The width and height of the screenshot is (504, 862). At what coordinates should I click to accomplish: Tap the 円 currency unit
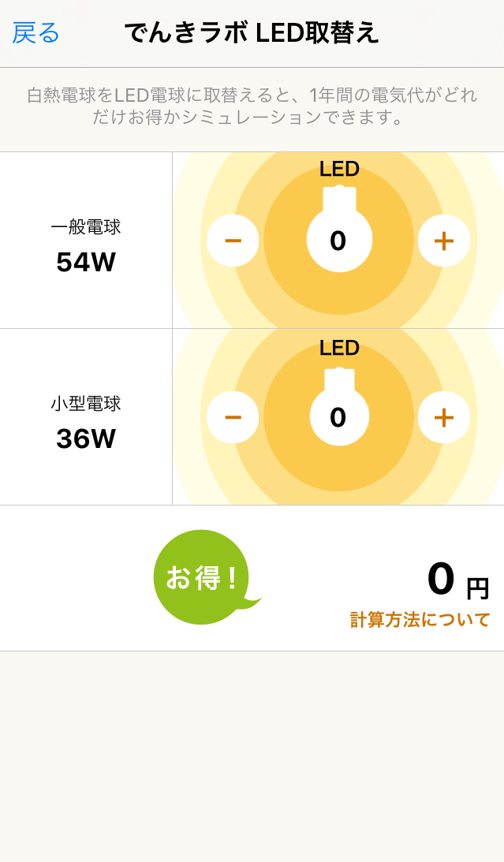[477, 588]
